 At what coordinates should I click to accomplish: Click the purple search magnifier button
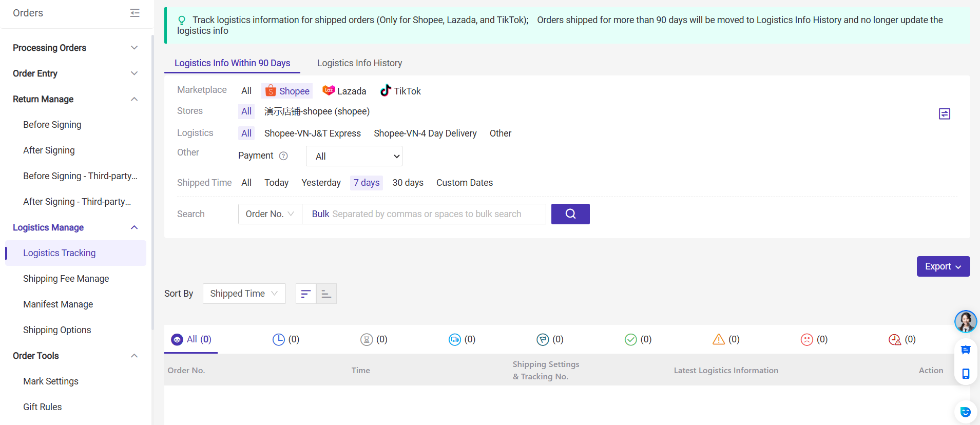point(570,214)
